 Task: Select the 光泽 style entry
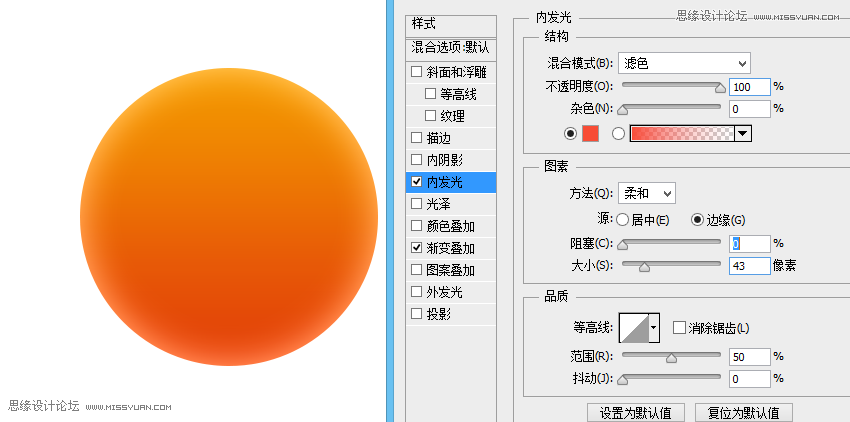439,204
